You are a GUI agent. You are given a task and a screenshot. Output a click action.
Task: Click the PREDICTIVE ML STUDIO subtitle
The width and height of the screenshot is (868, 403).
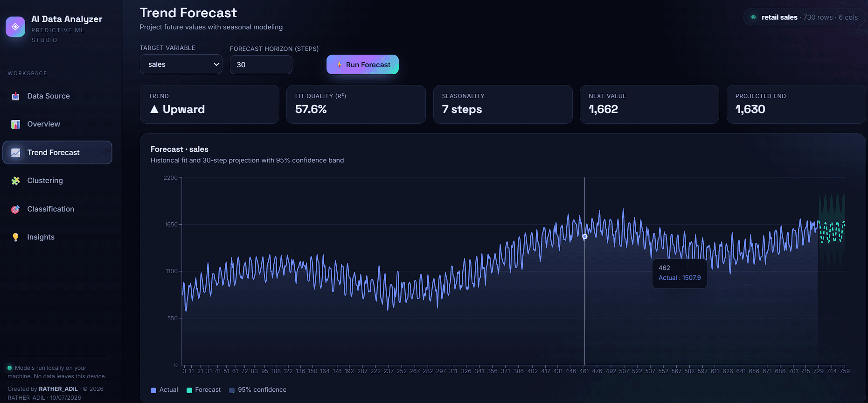click(58, 35)
